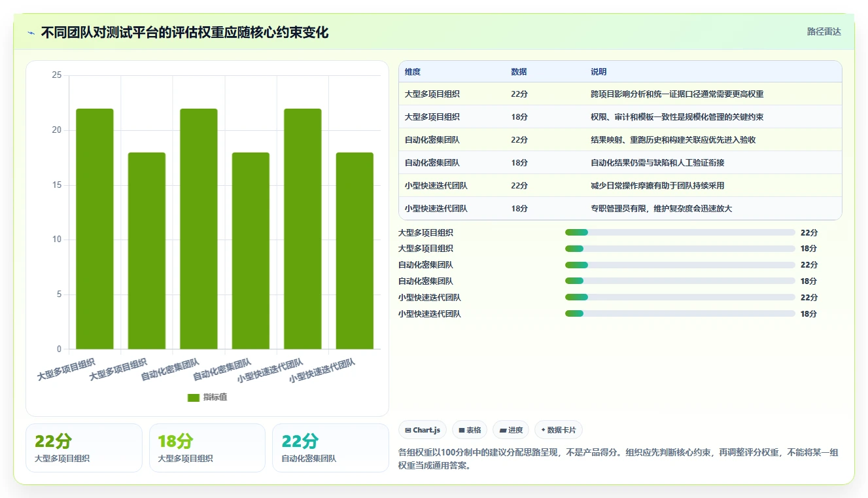Click the 18分 value beside 自动化密集团队 progress bar
868x498 pixels.
click(809, 281)
